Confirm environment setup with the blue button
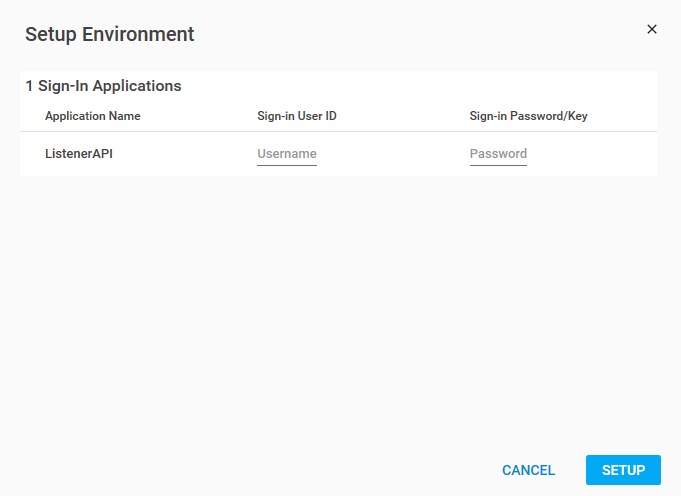Viewport: 681px width, 496px height. 623,470
